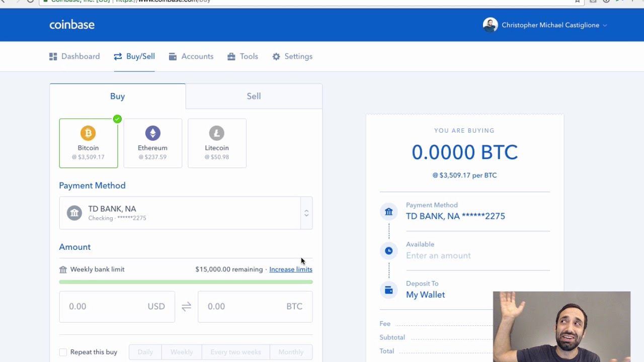Click the summary Payment Method bank icon
The width and height of the screenshot is (644, 362).
click(x=389, y=212)
